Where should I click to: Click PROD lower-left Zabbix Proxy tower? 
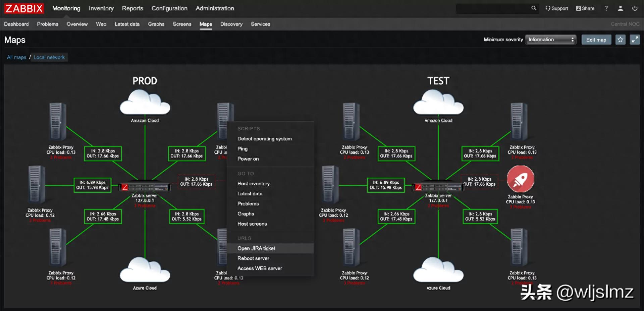(58, 247)
